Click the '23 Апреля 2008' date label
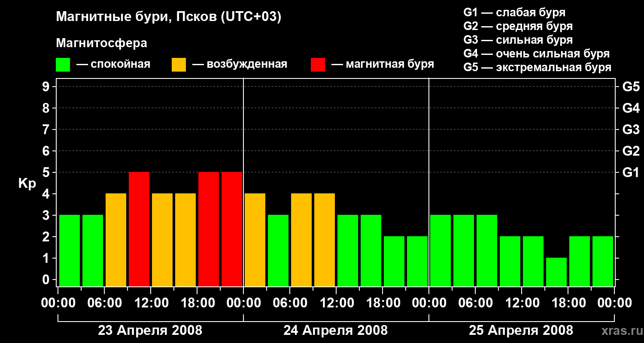Image resolution: width=644 pixels, height=343 pixels. [150, 331]
